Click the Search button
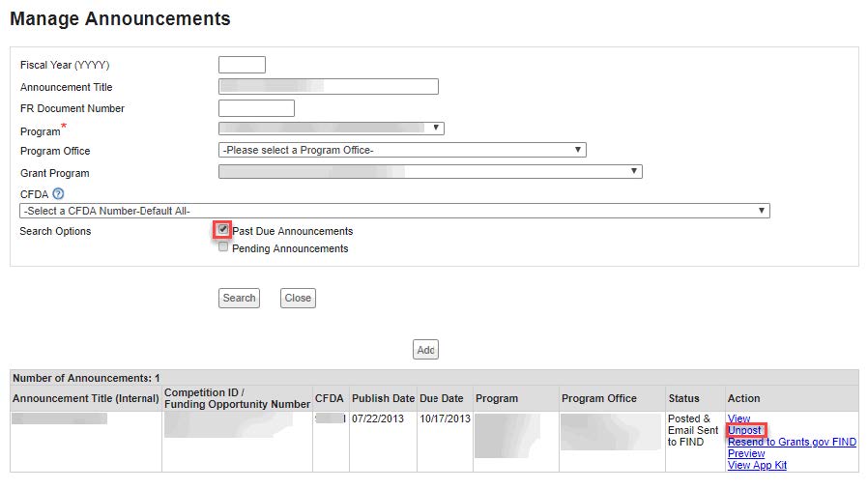Image resolution: width=868 pixels, height=490 pixels. pyautogui.click(x=239, y=298)
